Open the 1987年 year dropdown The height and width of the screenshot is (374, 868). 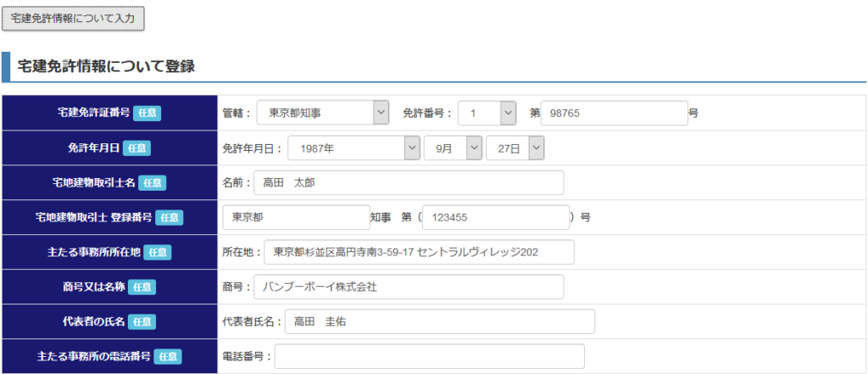pos(353,148)
